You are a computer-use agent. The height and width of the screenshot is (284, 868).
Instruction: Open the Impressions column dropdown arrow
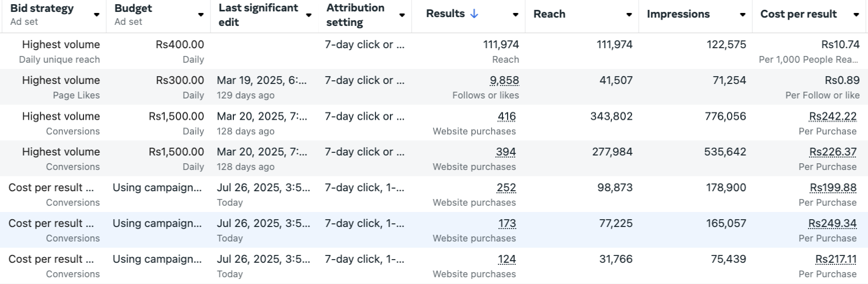tap(743, 15)
